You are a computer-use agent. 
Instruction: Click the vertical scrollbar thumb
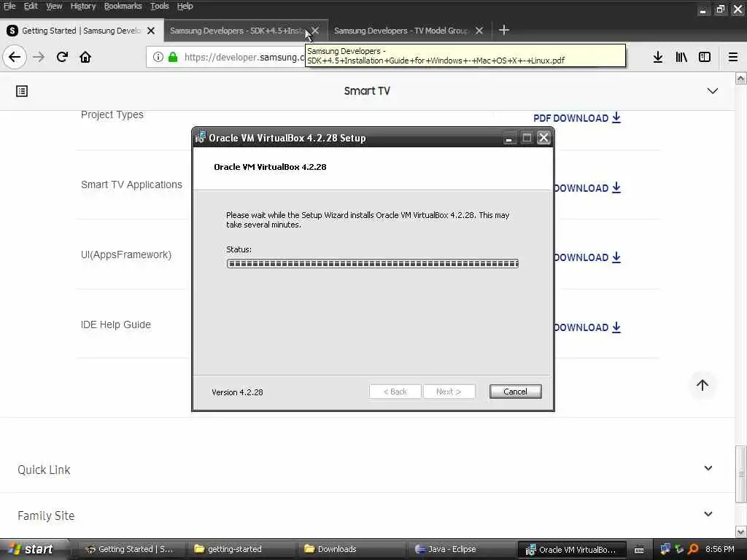coord(741,474)
